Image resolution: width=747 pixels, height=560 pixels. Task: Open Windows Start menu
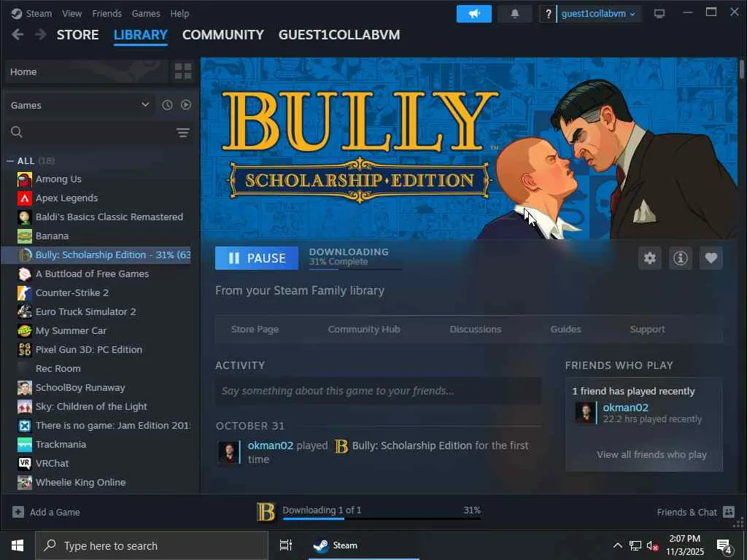point(18,545)
